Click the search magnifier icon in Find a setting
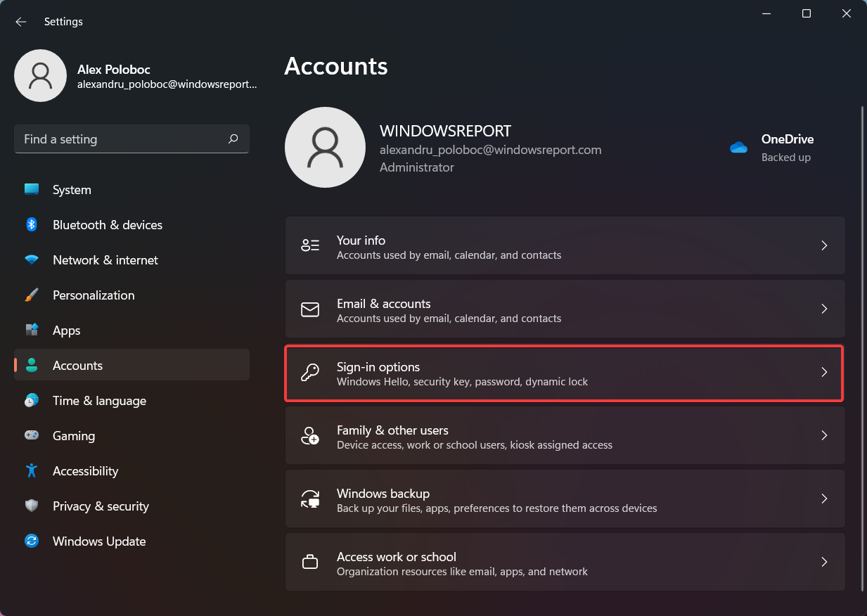 click(233, 139)
